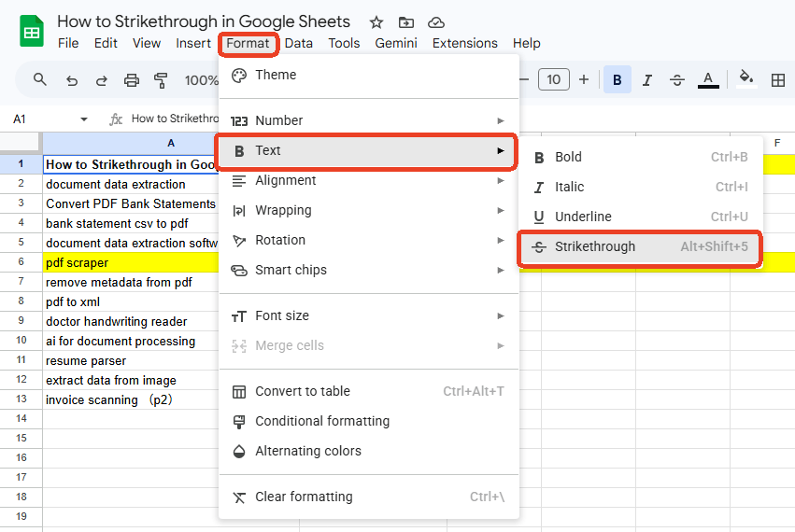The width and height of the screenshot is (795, 532).
Task: Undo the last action
Action: tap(72, 80)
